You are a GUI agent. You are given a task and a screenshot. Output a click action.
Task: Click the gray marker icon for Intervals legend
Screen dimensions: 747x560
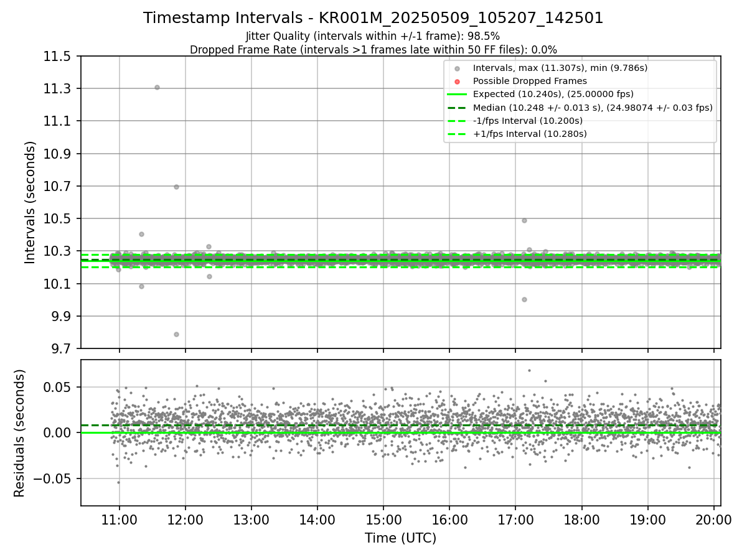tap(458, 68)
